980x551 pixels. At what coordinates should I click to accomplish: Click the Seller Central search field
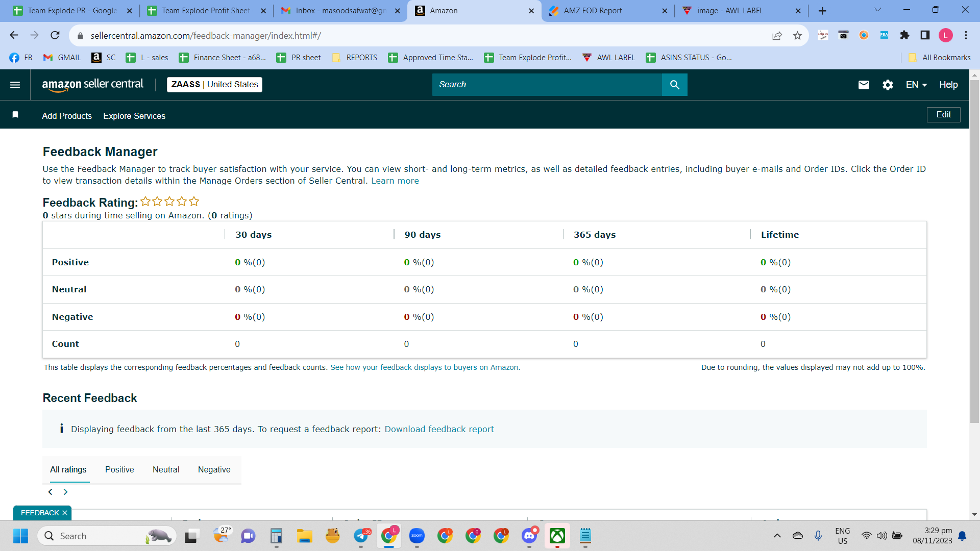tap(547, 85)
